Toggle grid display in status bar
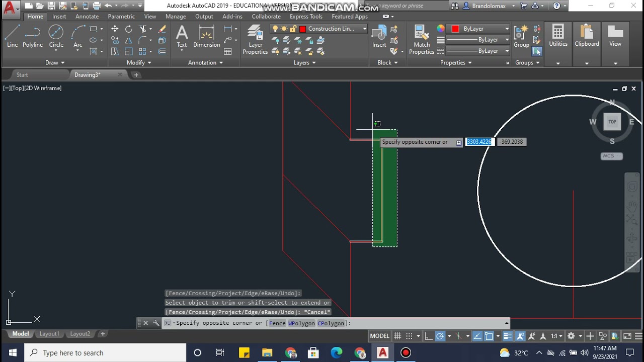The width and height of the screenshot is (644, 362). click(397, 336)
